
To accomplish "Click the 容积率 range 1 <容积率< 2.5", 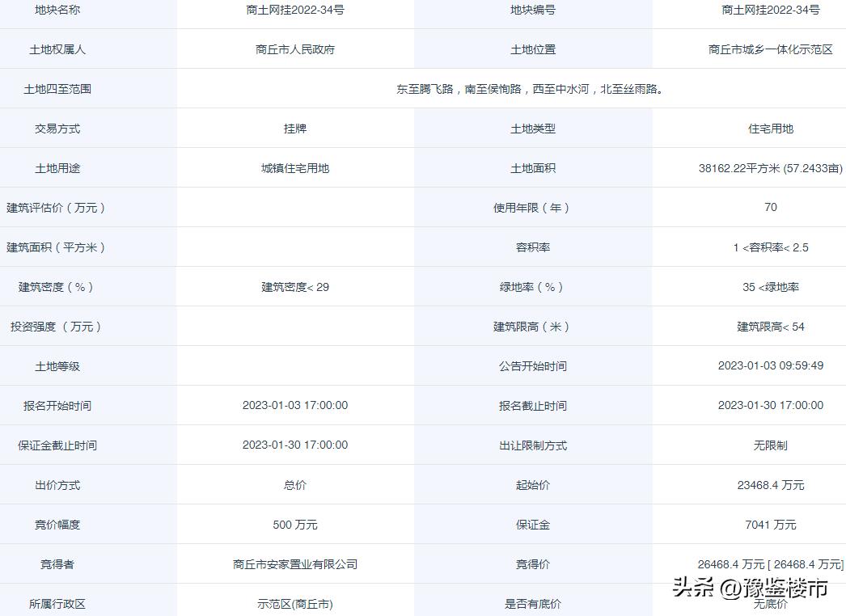I will [771, 247].
